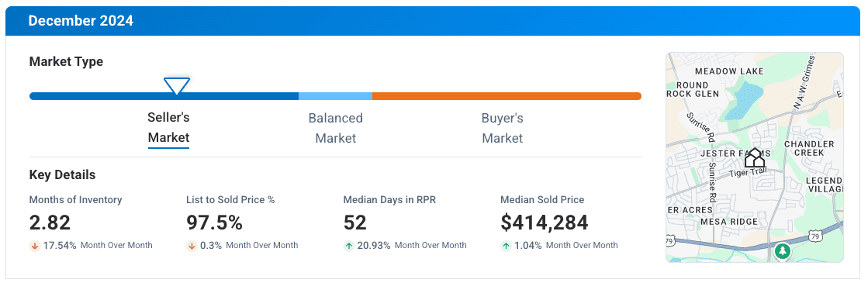
Task: Click the Median Days in RPR label
Action: pos(389,200)
